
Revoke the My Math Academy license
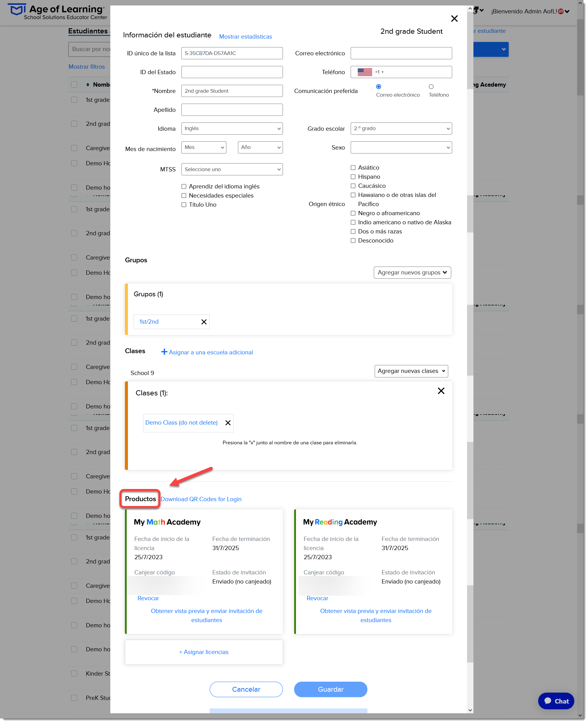point(148,598)
